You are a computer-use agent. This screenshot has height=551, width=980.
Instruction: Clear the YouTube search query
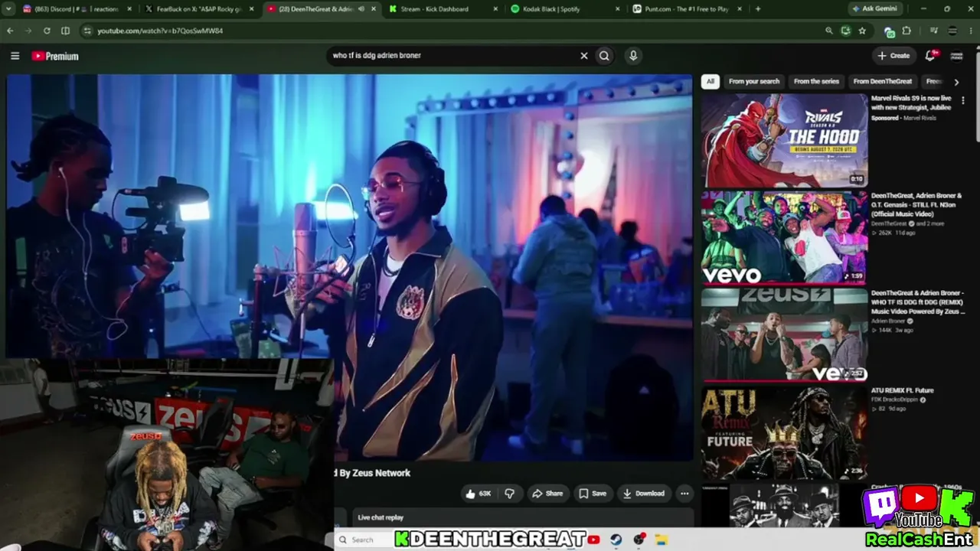click(583, 56)
